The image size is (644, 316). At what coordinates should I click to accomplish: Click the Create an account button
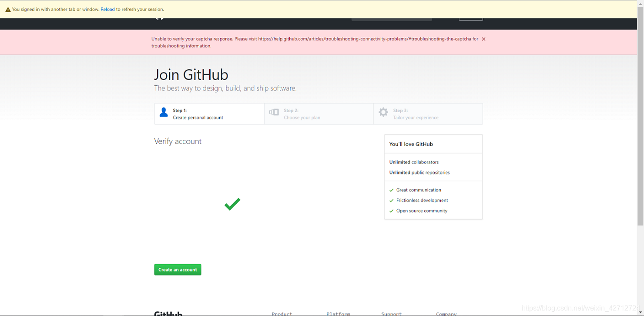click(x=178, y=270)
